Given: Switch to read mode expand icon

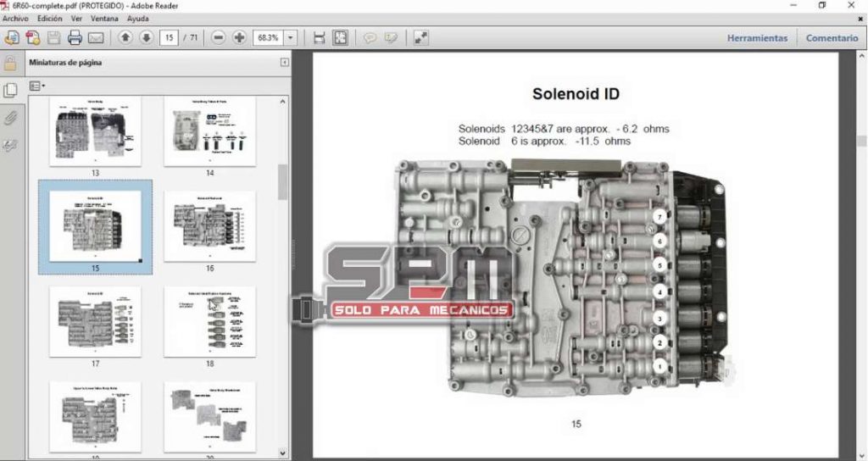Looking at the screenshot, I should point(420,37).
